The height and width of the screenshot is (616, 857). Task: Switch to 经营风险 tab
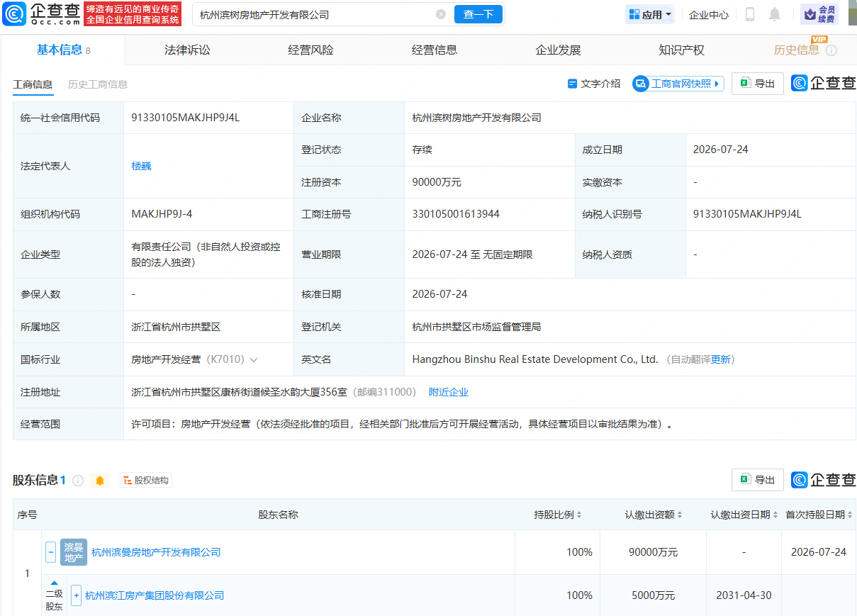(310, 50)
